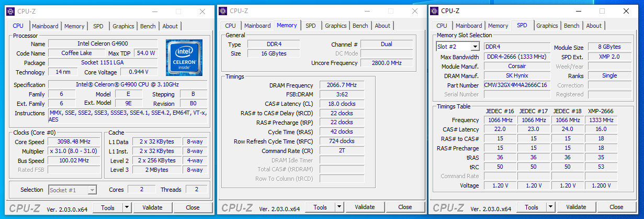Minimize the left CPU-Z window
644x219 pixels.
pyautogui.click(x=154, y=12)
